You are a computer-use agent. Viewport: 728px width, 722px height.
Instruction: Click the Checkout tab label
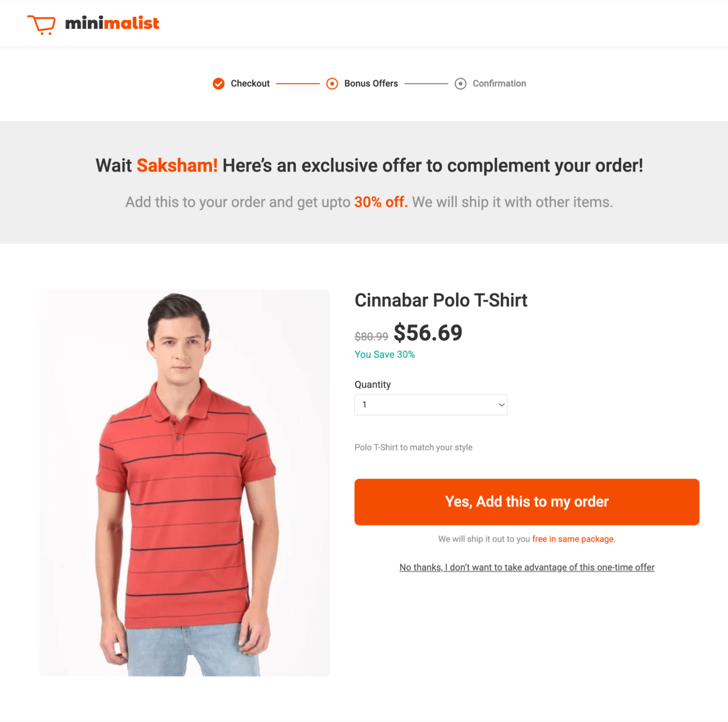250,83
